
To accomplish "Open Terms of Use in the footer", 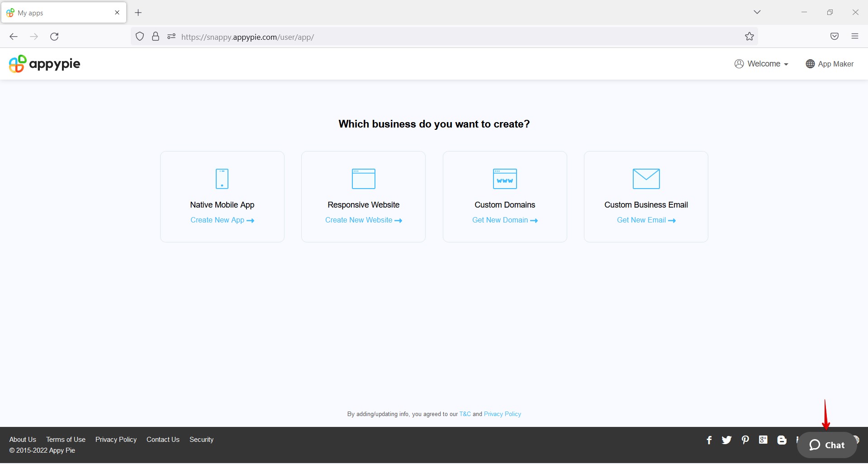I will click(66, 440).
